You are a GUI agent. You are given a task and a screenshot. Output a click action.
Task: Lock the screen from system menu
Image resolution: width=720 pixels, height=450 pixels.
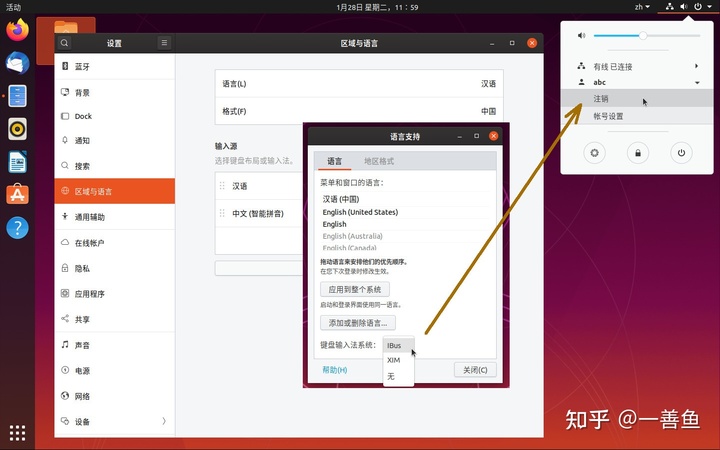coord(638,153)
